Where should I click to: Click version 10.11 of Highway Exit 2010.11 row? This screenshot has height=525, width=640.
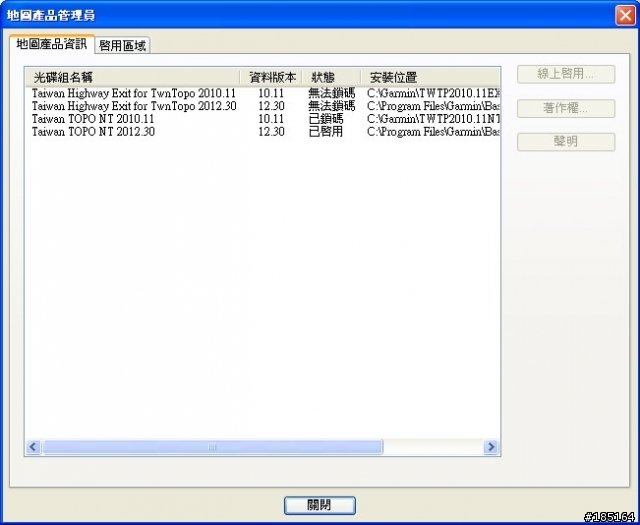tap(271, 93)
